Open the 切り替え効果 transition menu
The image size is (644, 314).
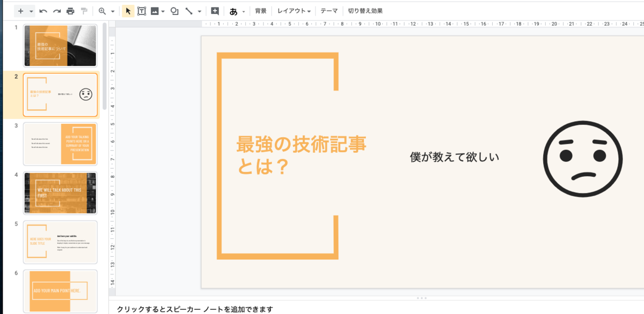point(365,10)
